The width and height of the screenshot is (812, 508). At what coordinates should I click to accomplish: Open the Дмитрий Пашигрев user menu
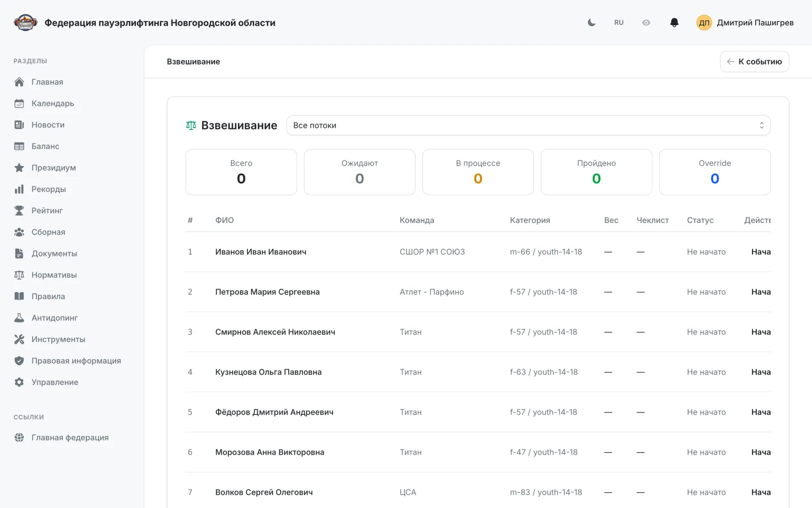(745, 22)
